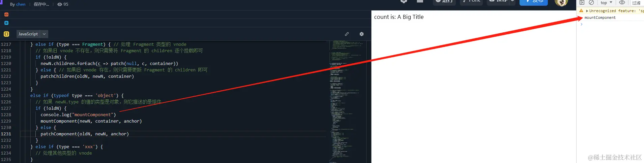The width and height of the screenshot is (644, 163).
Task: Click the 保存中... saving status text
Action: (41, 4)
